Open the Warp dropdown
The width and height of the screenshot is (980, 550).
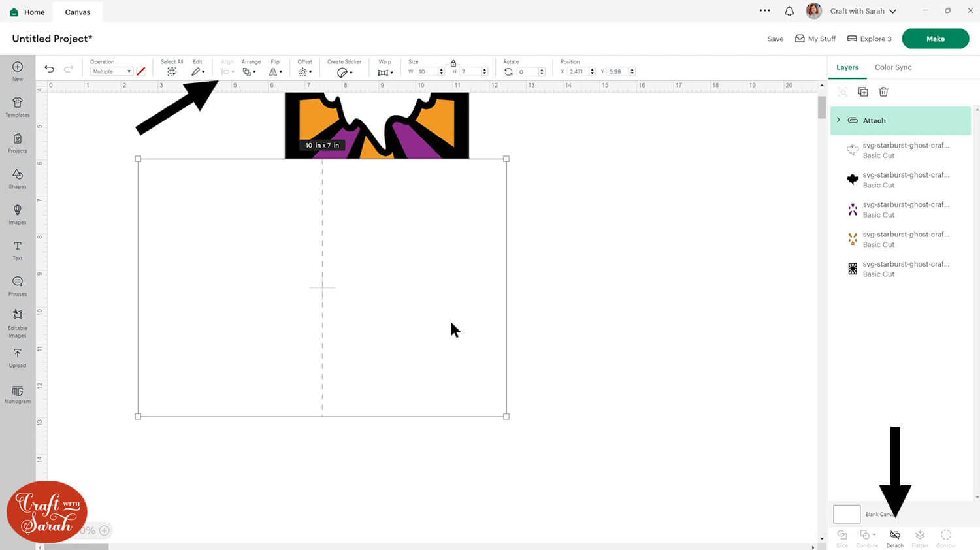pos(385,73)
